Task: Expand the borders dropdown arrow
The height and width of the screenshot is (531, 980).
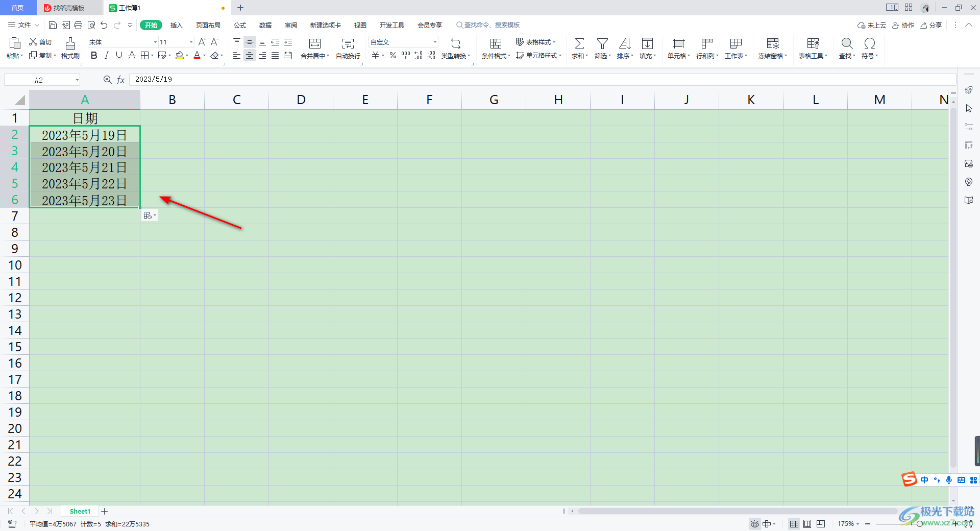Action: coord(152,55)
